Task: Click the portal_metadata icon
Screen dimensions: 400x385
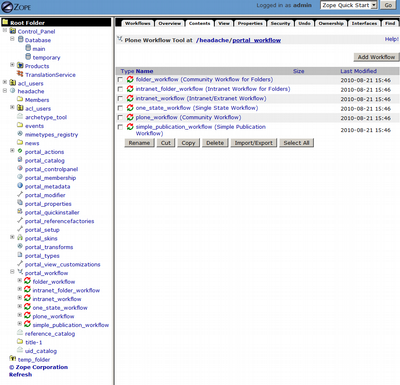Action: 20,186
